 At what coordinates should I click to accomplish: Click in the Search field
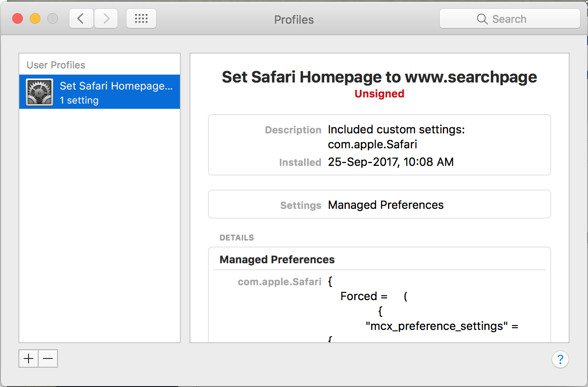[x=518, y=19]
